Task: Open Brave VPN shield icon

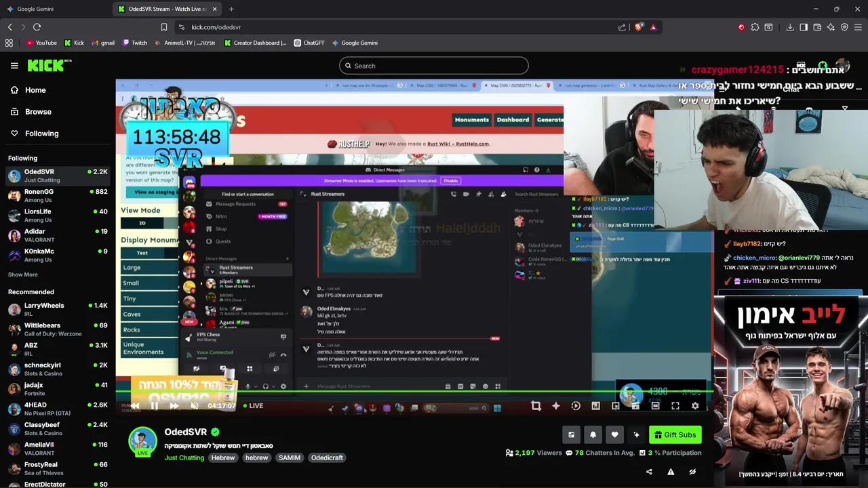Action: (x=844, y=27)
